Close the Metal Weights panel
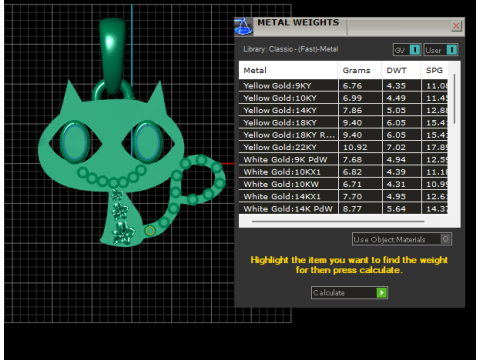 pos(456,26)
